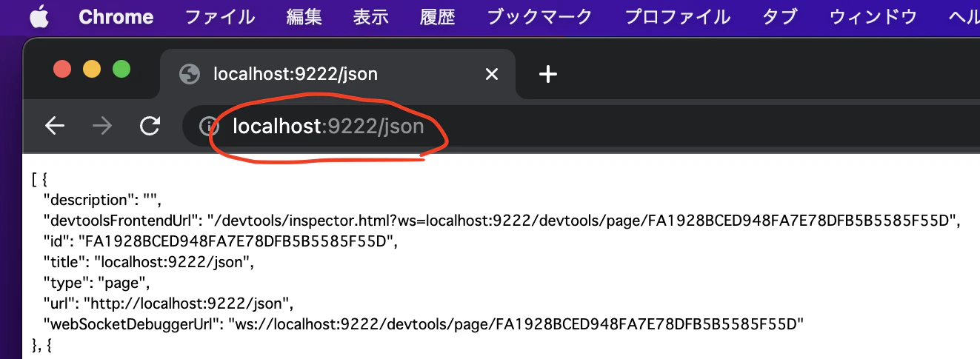The height and width of the screenshot is (359, 980).
Task: Open the 履歴 menu
Action: tap(438, 17)
